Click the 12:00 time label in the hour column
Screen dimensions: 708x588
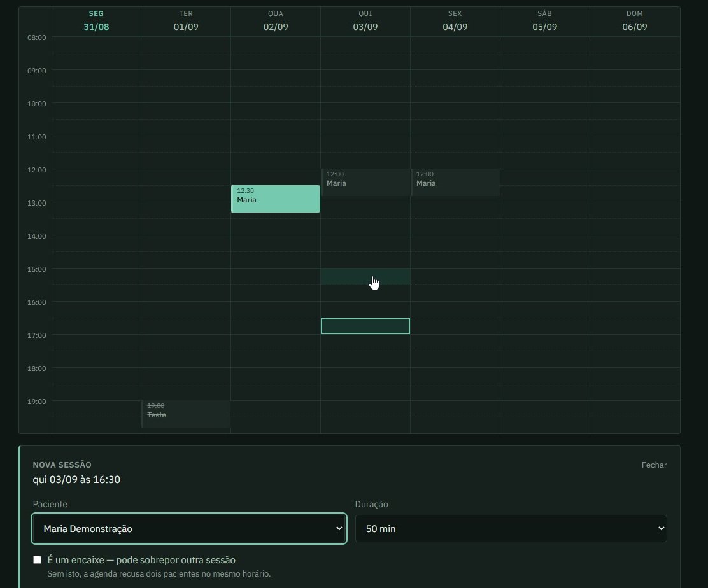(x=36, y=170)
